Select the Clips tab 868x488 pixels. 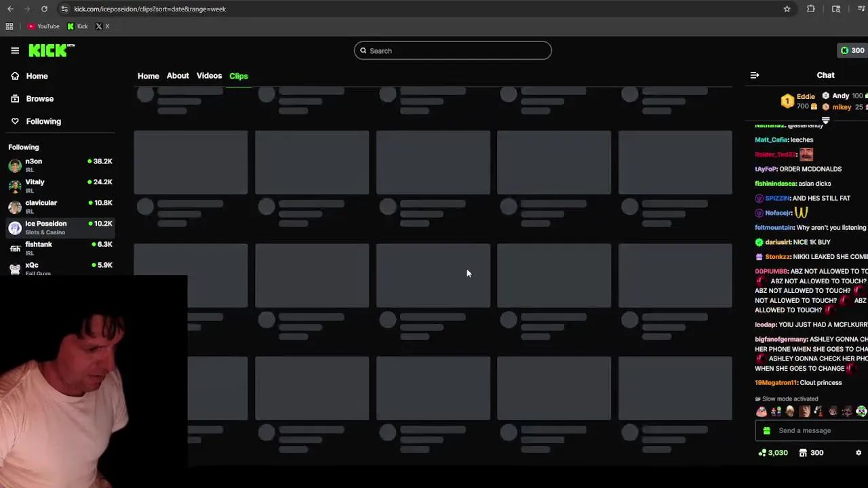click(239, 76)
